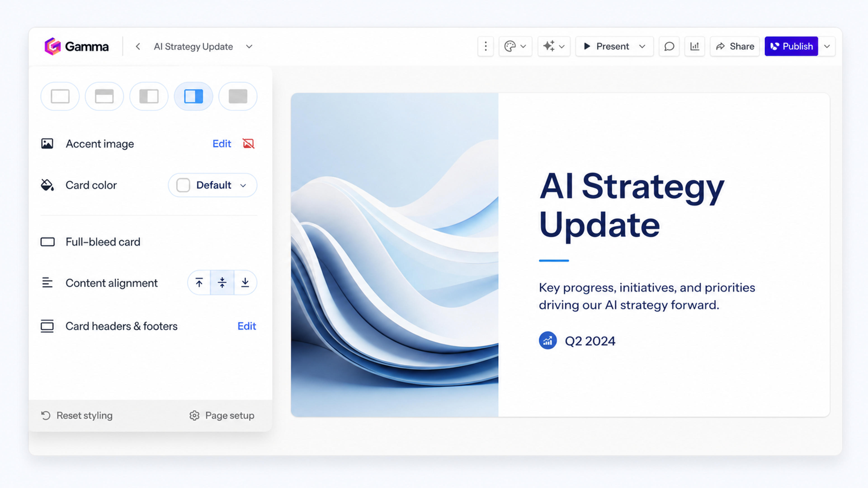This screenshot has width=868, height=488.
Task: Click the Q2 2024 text
Action: click(x=590, y=341)
